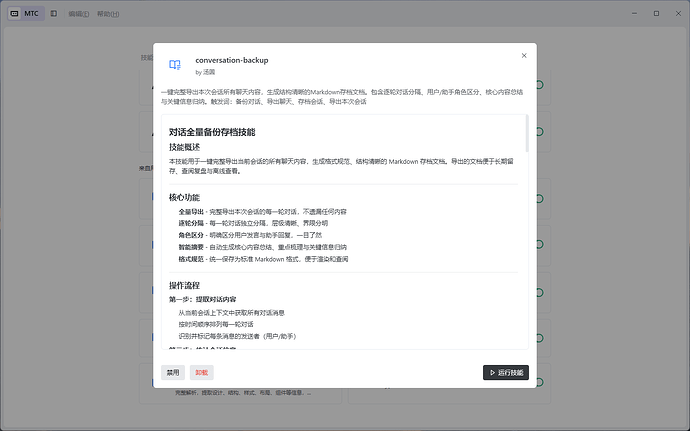Maximize the MTC window
This screenshot has height=431, width=690.
656,14
